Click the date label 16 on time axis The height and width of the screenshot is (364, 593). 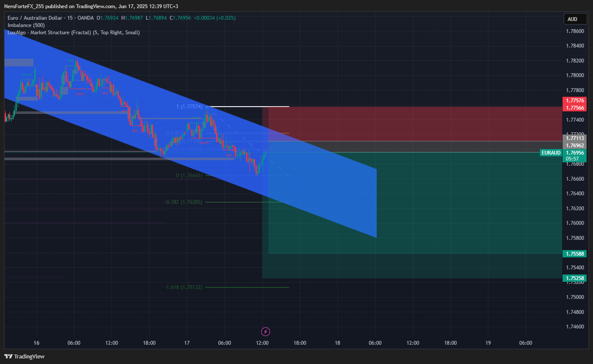(x=36, y=343)
